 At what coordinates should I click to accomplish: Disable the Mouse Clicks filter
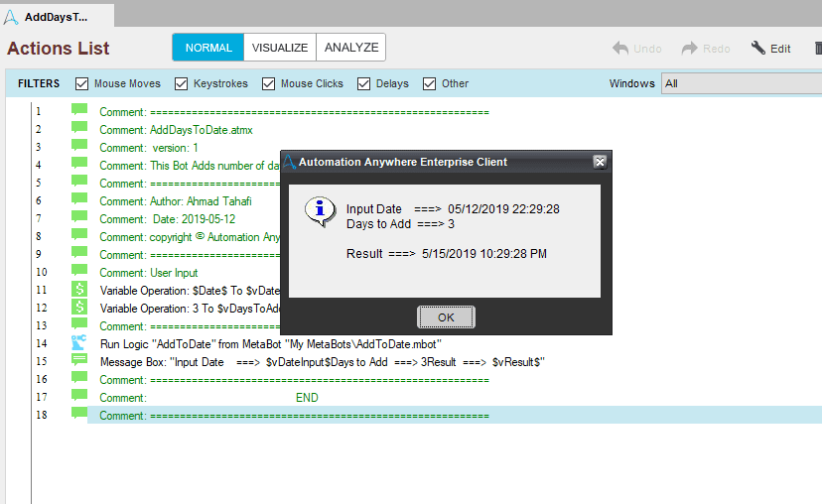[268, 83]
